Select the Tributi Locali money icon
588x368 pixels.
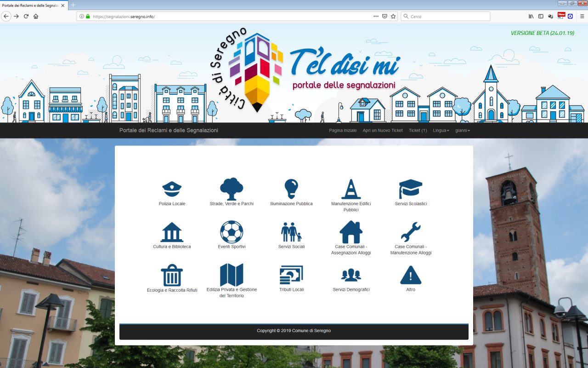(x=291, y=275)
